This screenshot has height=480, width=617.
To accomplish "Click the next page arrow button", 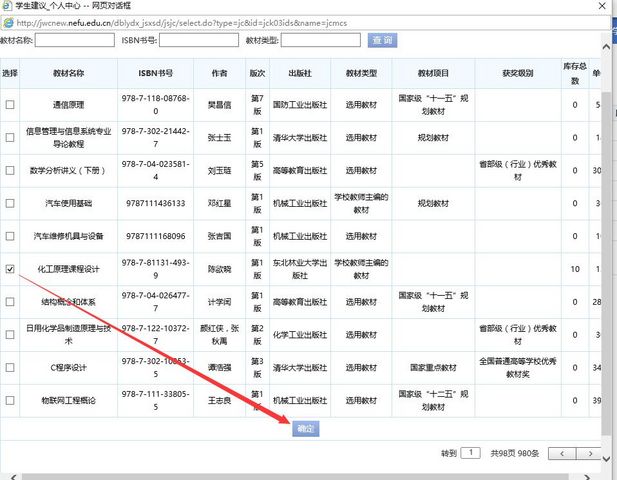I will pyautogui.click(x=592, y=453).
